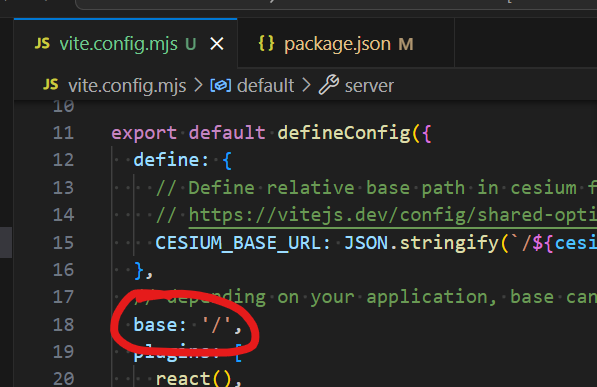
Task: Select the server breadcrumb segment
Action: [x=369, y=86]
